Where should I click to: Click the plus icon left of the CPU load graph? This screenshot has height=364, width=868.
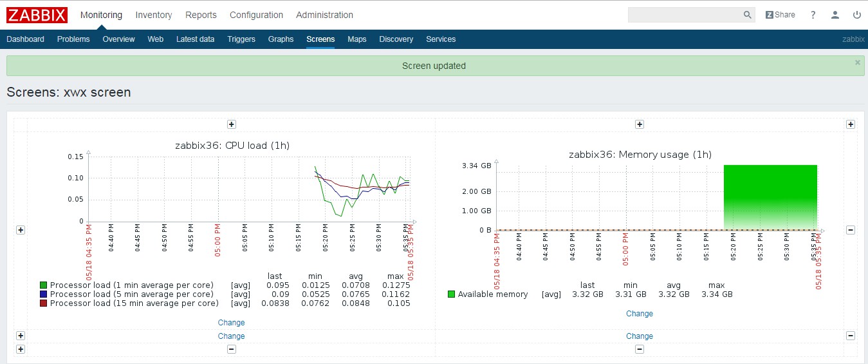point(21,230)
